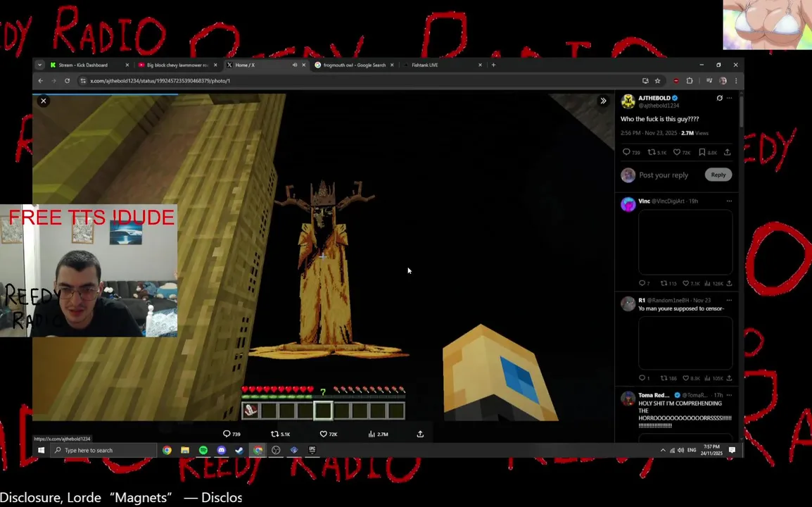Screen dimensions: 812x507
Task: Open Spotify from the taskbar
Action: coord(203,451)
